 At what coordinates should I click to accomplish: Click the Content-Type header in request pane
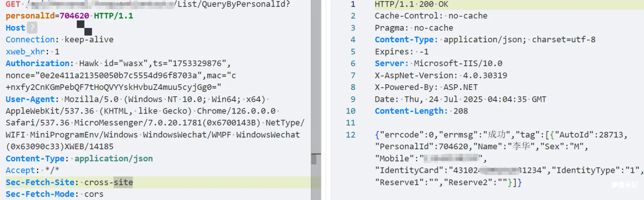pos(35,159)
